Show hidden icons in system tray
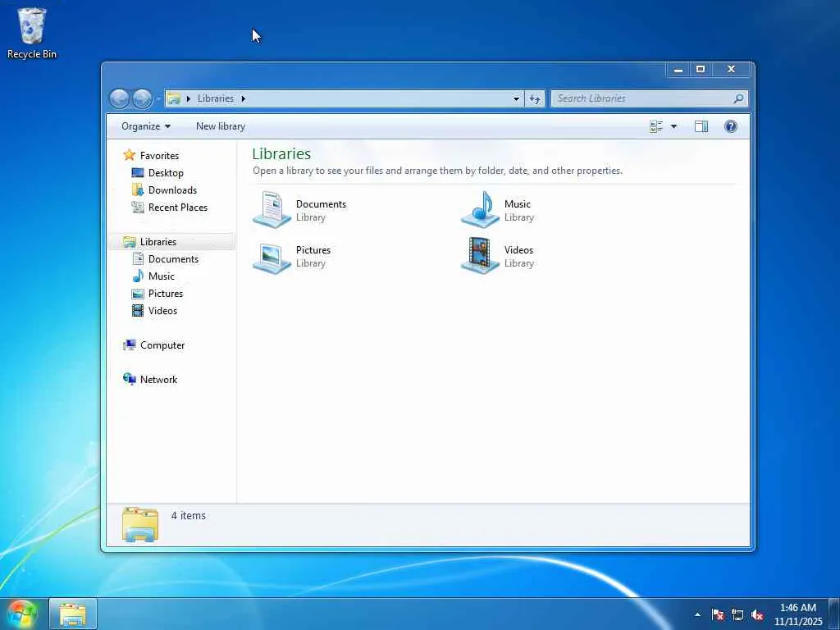Screen dimensions: 840x630 [697, 615]
